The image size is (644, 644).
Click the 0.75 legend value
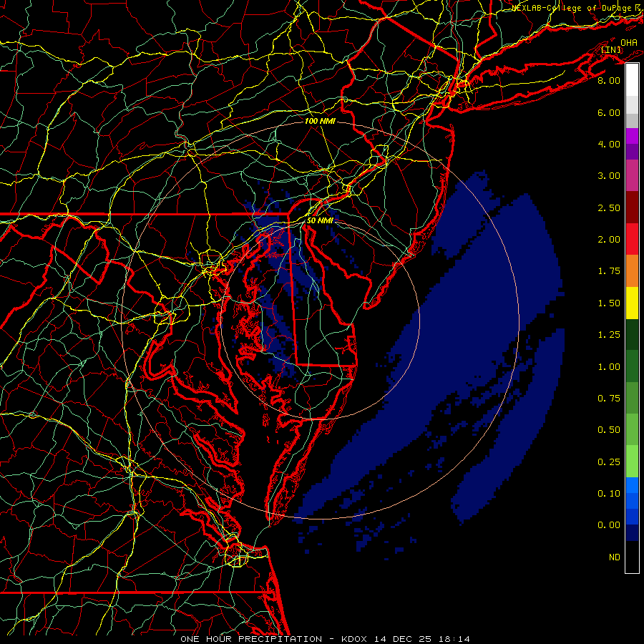click(609, 399)
